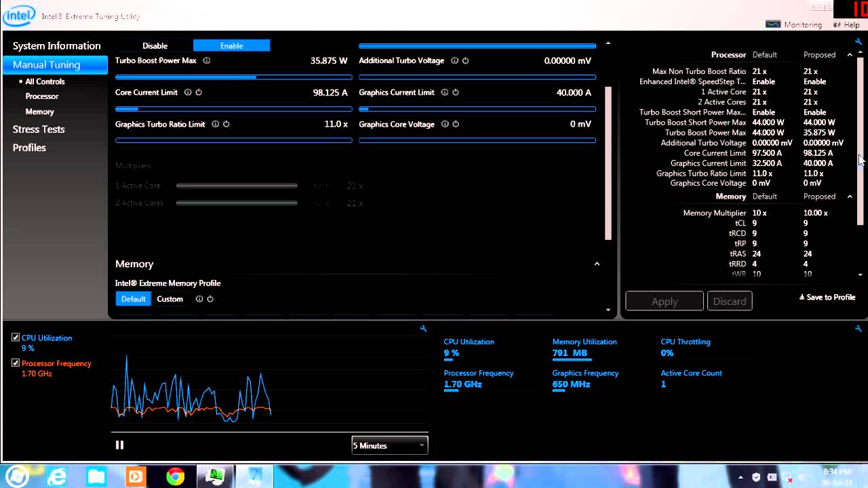
Task: Reset Core Current Limit to default
Action: click(199, 92)
